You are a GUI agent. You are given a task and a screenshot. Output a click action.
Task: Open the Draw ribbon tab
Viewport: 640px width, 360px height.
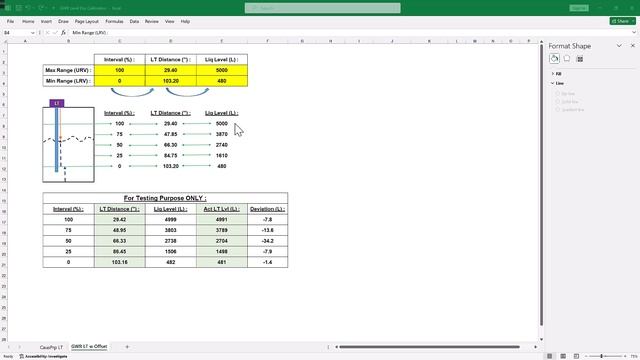tap(63, 21)
